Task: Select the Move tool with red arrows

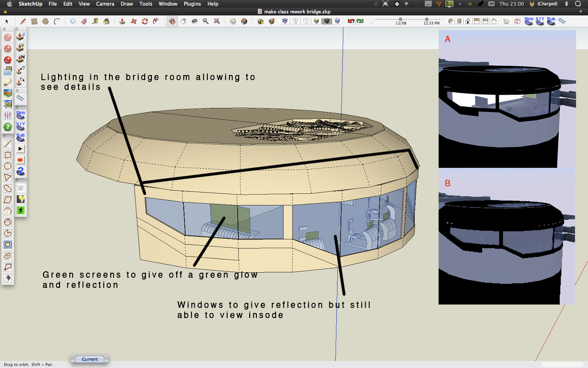Action: [134, 21]
